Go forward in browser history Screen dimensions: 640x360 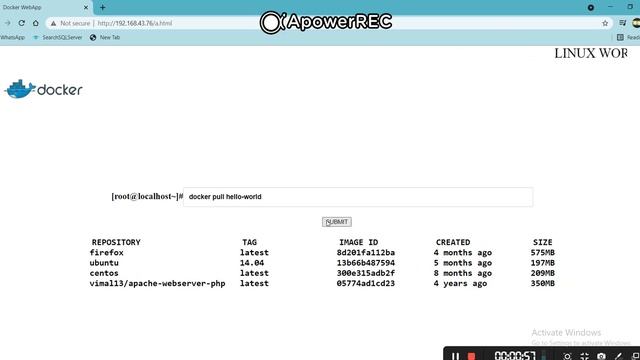[8, 23]
